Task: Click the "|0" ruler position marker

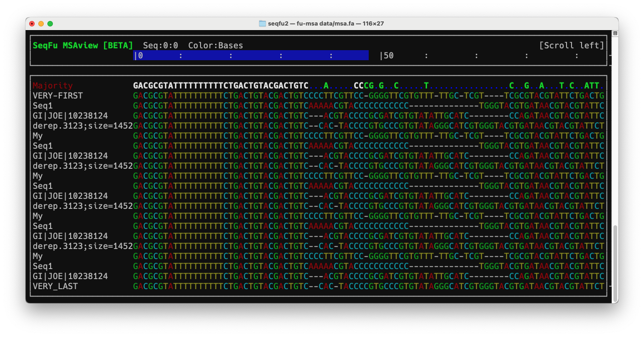Action: (138, 56)
